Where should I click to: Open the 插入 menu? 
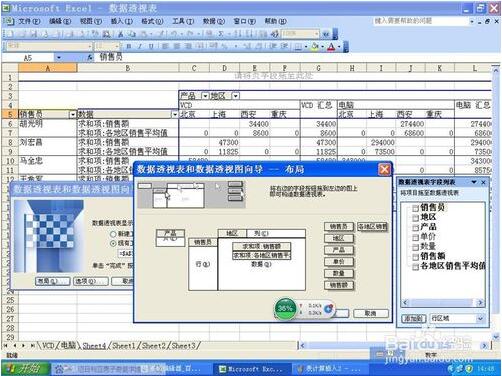tap(122, 21)
